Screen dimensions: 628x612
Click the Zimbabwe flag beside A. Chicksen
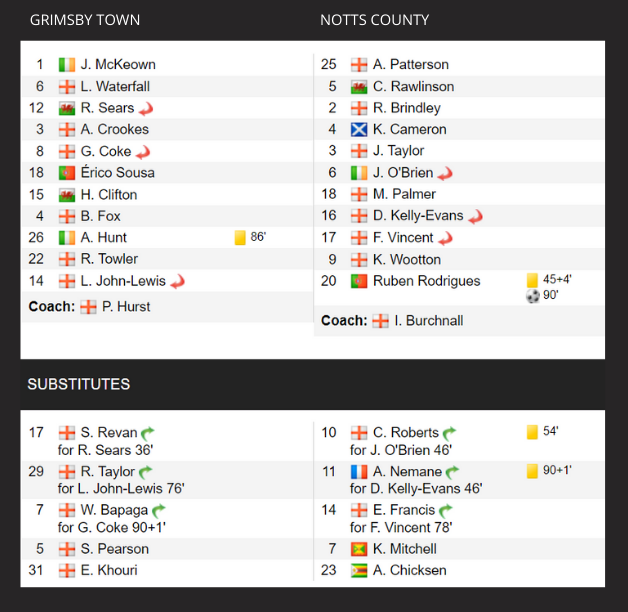pos(359,571)
